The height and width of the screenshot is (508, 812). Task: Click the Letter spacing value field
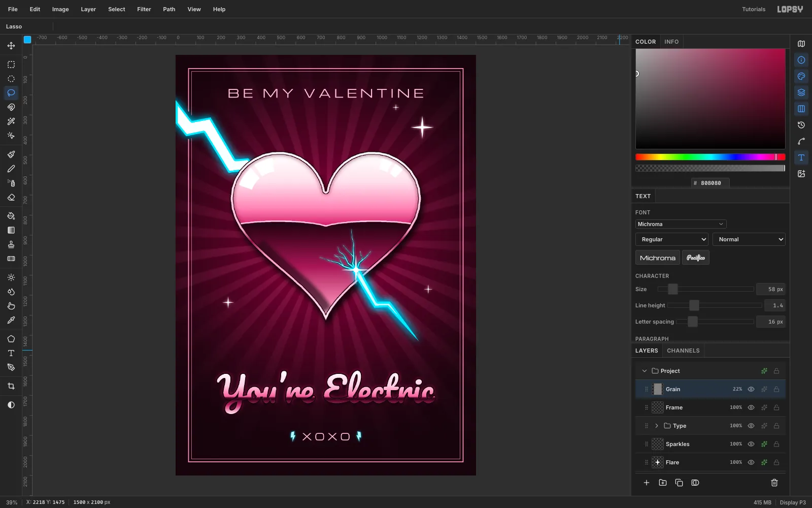tap(771, 322)
